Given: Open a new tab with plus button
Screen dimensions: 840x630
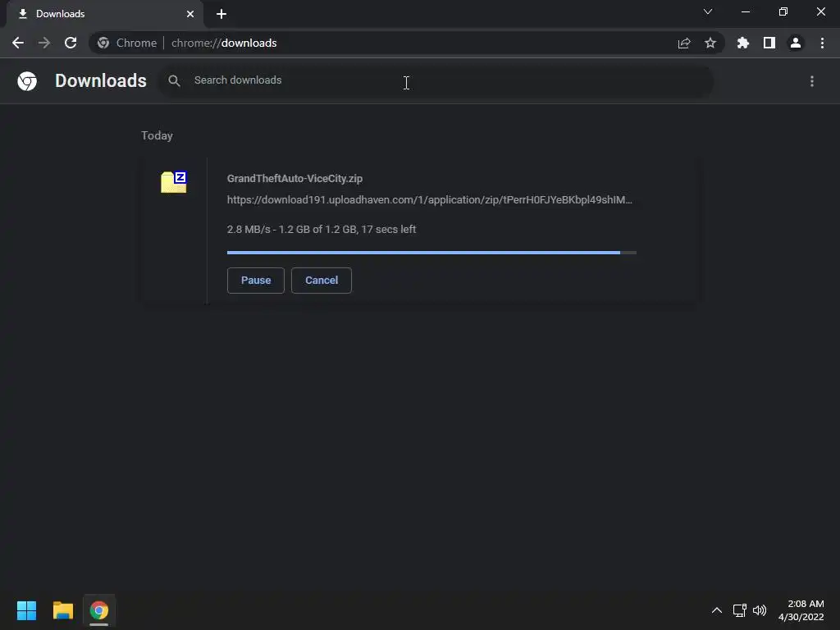Looking at the screenshot, I should (x=221, y=14).
